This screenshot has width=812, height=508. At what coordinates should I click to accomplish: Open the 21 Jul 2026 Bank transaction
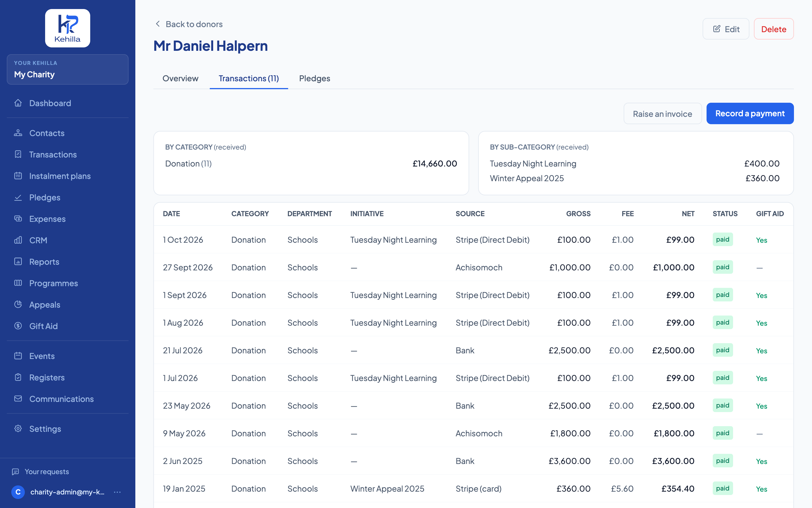(x=473, y=351)
